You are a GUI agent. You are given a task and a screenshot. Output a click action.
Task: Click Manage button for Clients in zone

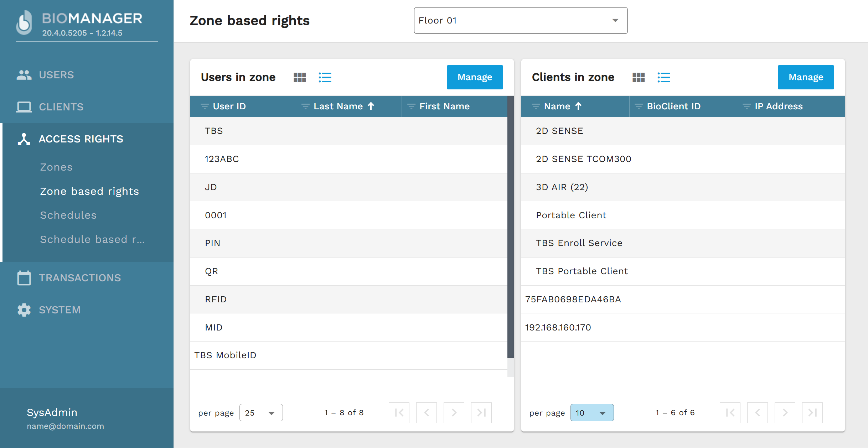pos(806,77)
